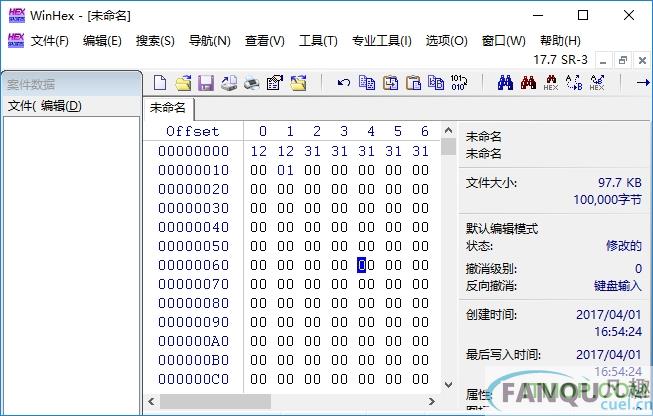Click the horizontal scrollbar right arrow
The image size is (653, 416).
[x=432, y=401]
